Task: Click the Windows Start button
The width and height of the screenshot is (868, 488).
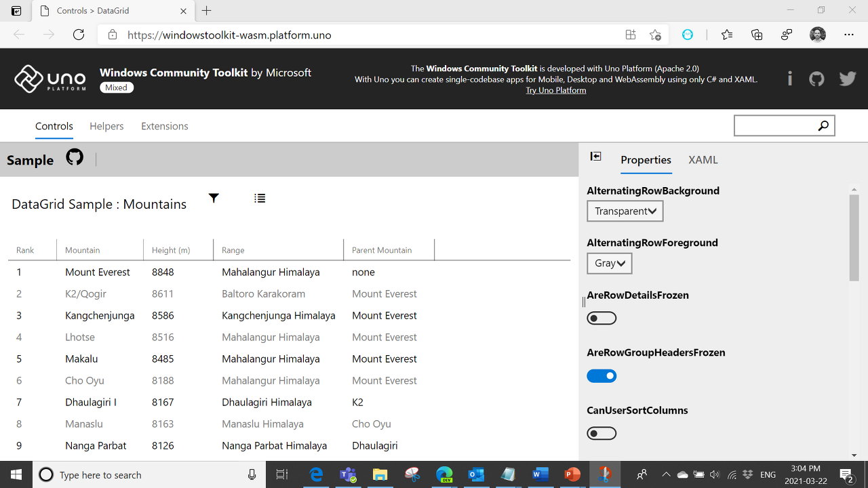Action: tap(16, 474)
